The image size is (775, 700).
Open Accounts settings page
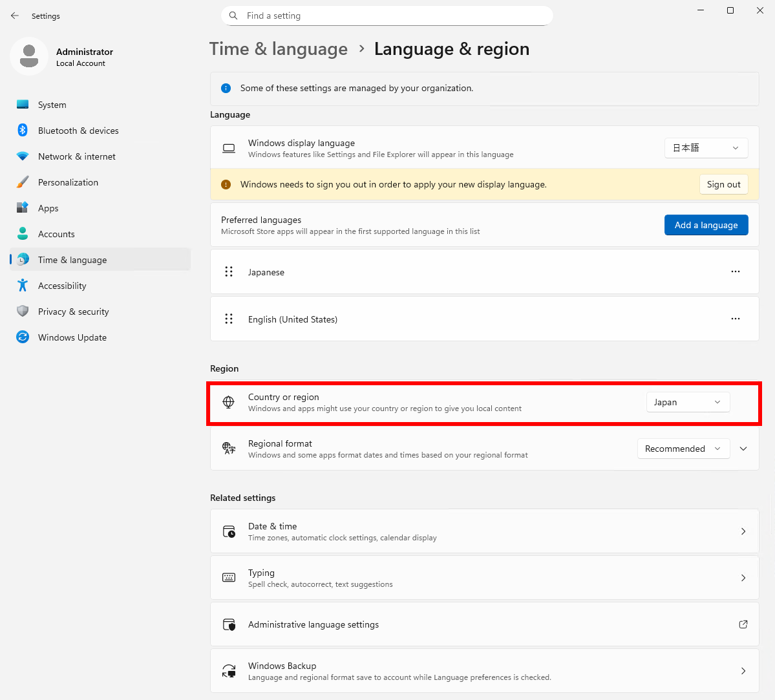coord(100,234)
